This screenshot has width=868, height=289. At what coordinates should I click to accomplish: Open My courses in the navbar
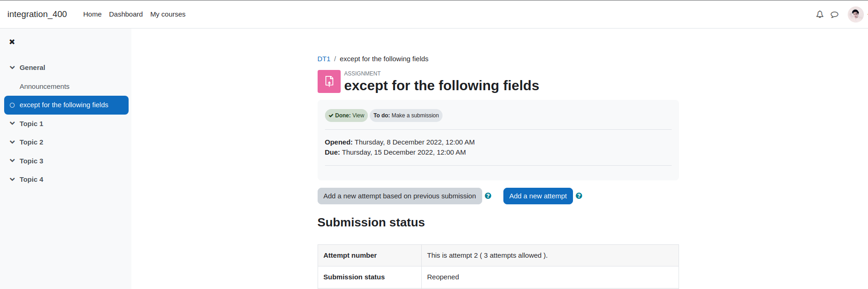tap(168, 14)
